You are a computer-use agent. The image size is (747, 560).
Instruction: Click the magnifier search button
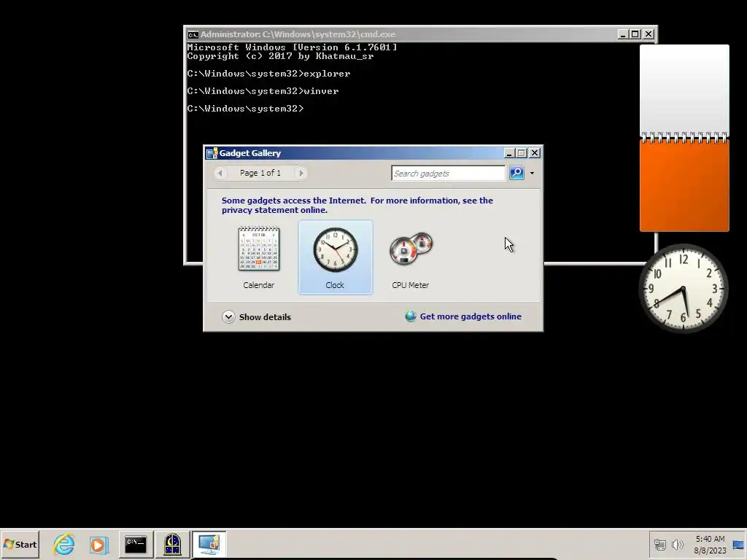point(516,173)
